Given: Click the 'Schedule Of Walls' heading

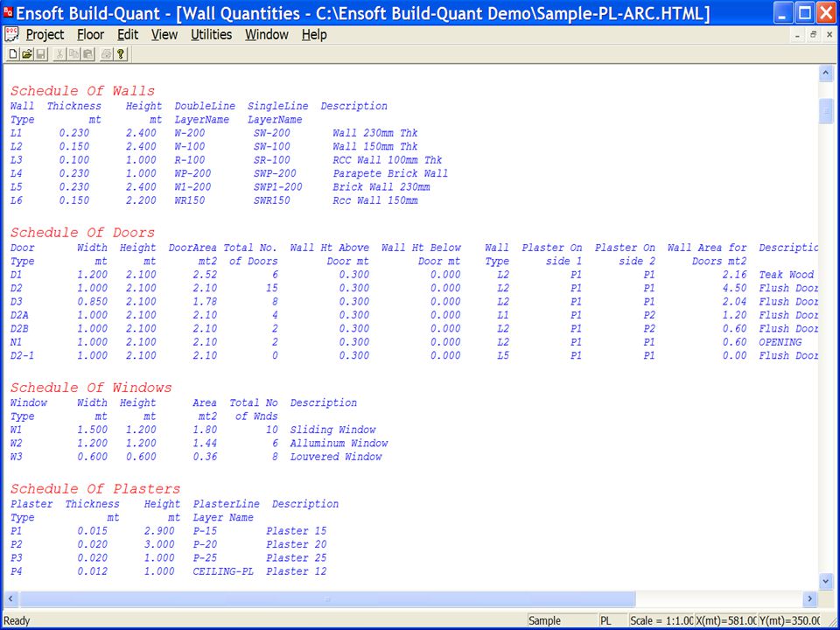Looking at the screenshot, I should [82, 91].
